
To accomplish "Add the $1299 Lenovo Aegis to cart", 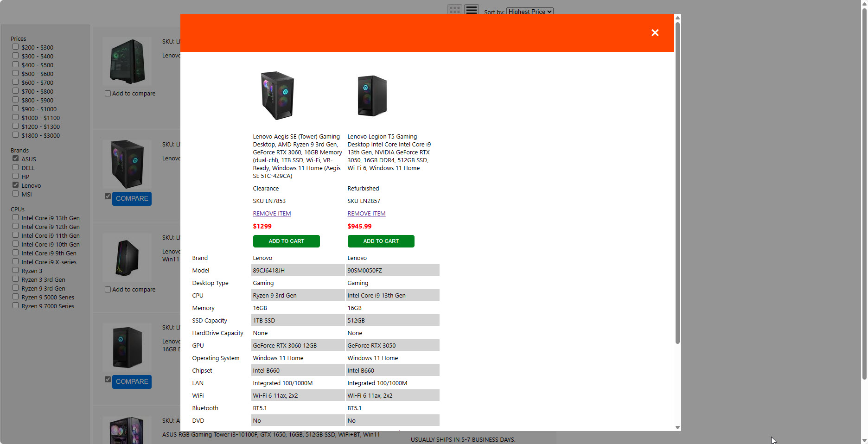I will tap(286, 241).
